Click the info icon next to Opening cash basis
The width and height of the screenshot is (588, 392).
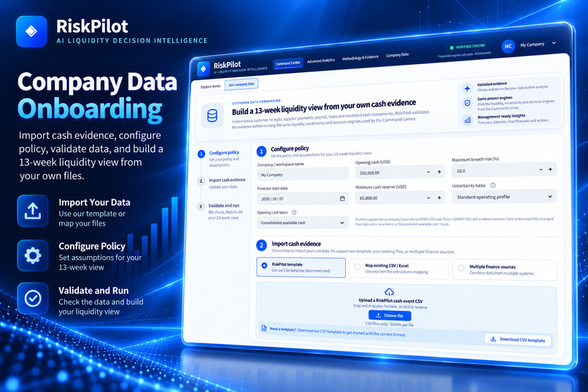[x=294, y=212]
